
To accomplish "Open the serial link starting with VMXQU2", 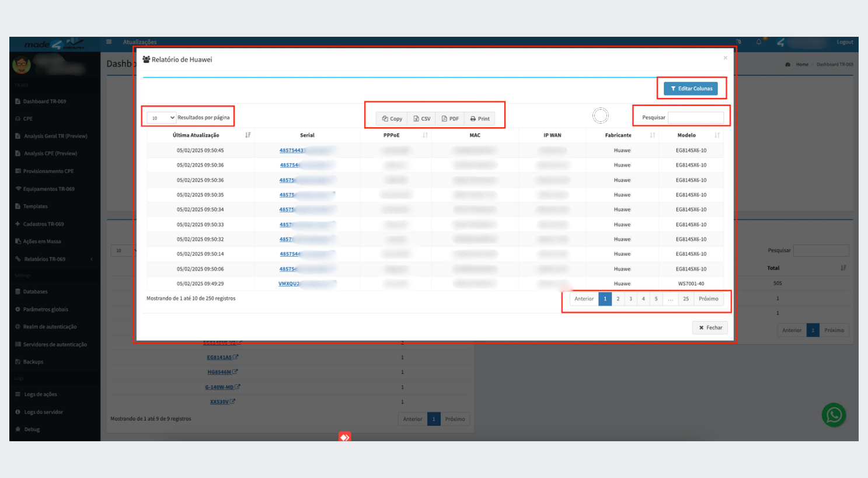I will coord(289,284).
